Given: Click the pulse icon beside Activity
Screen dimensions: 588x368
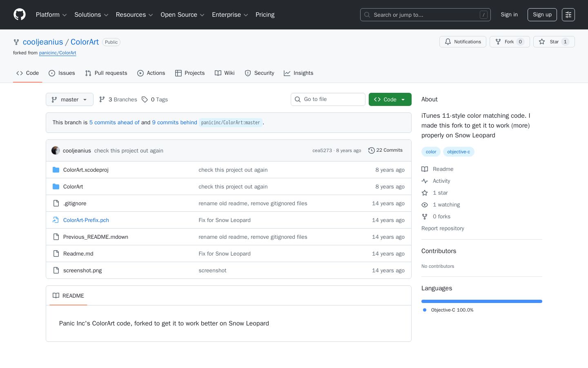Looking at the screenshot, I should coord(425,181).
